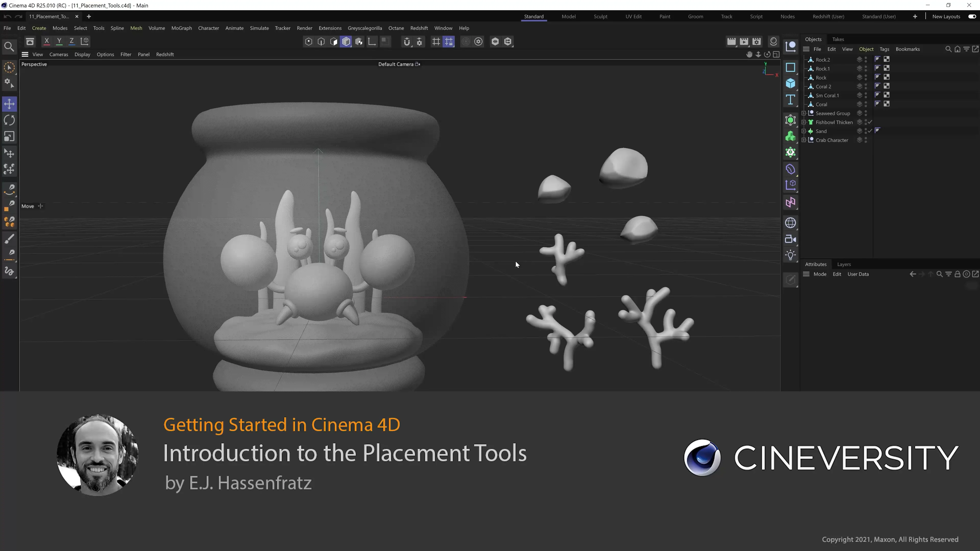The width and height of the screenshot is (980, 551).
Task: Select Sm Coral.1 in object list
Action: click(x=827, y=95)
